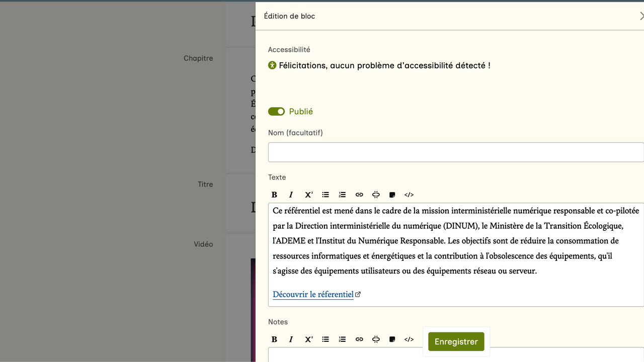The width and height of the screenshot is (644, 362).
Task: Open HTML code view for Texte
Action: point(409,195)
